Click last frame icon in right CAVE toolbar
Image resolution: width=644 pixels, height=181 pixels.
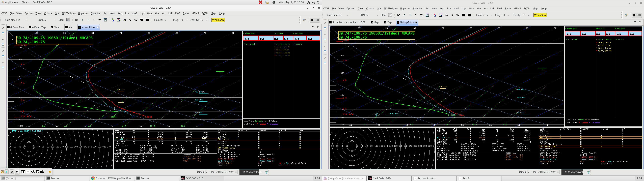coord(416,15)
